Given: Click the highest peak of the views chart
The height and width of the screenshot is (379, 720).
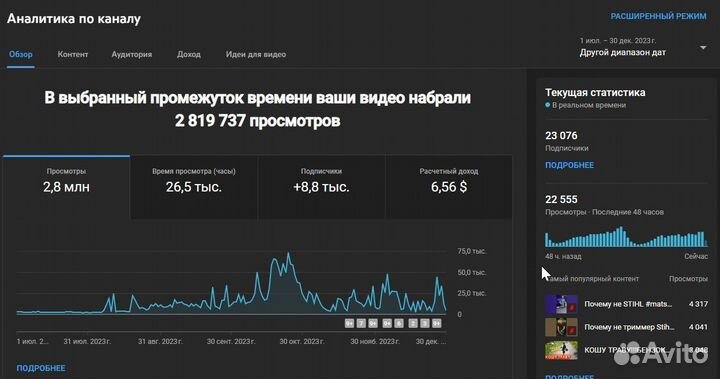Looking at the screenshot, I should tap(288, 254).
